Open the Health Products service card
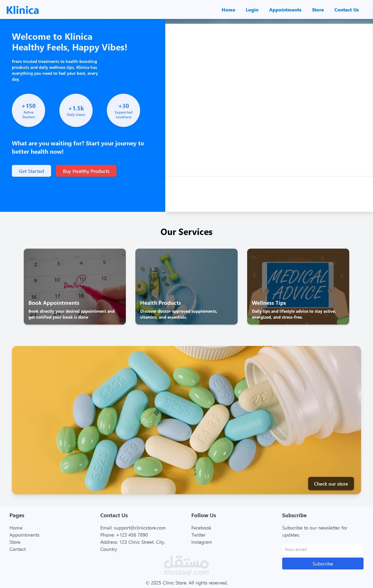This screenshot has width=373, height=588. (187, 286)
